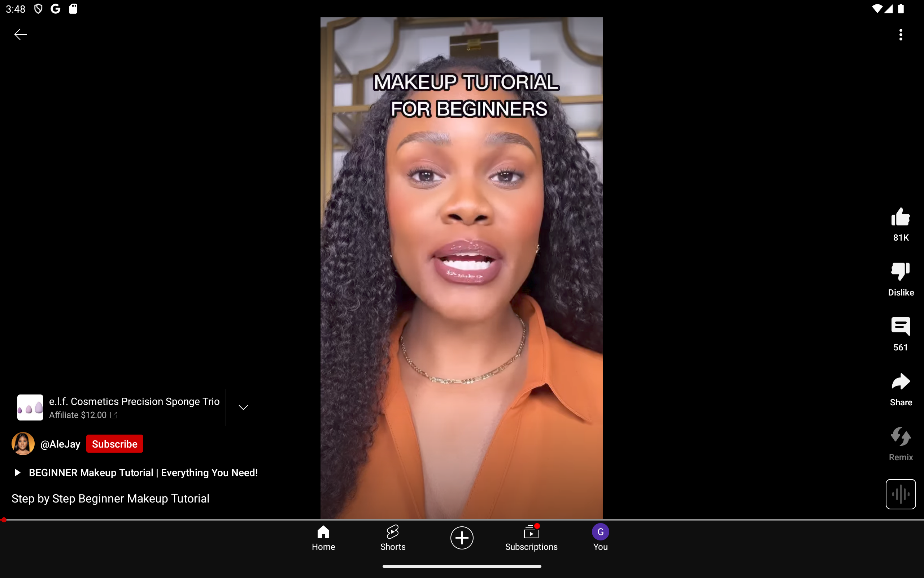Go back using the top-left arrow

tap(20, 34)
